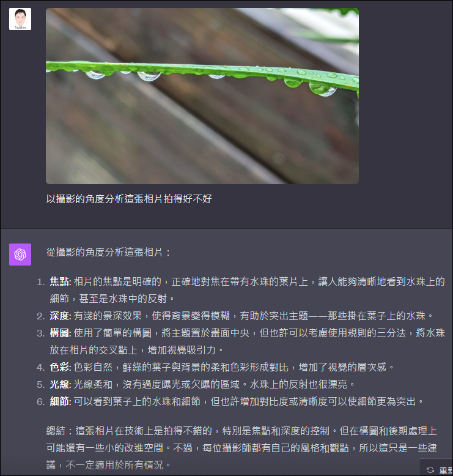Click the purple ChatGPT logo icon
The image size is (453, 476).
pos(20,255)
